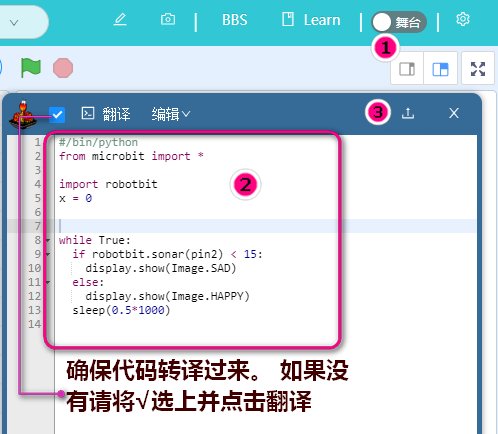This screenshot has height=434, width=498.
Task: Click the green flag run icon
Action: (30, 68)
